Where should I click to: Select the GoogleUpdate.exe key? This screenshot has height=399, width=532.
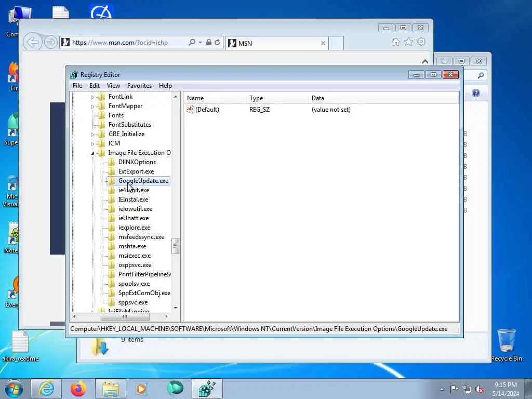tap(143, 181)
